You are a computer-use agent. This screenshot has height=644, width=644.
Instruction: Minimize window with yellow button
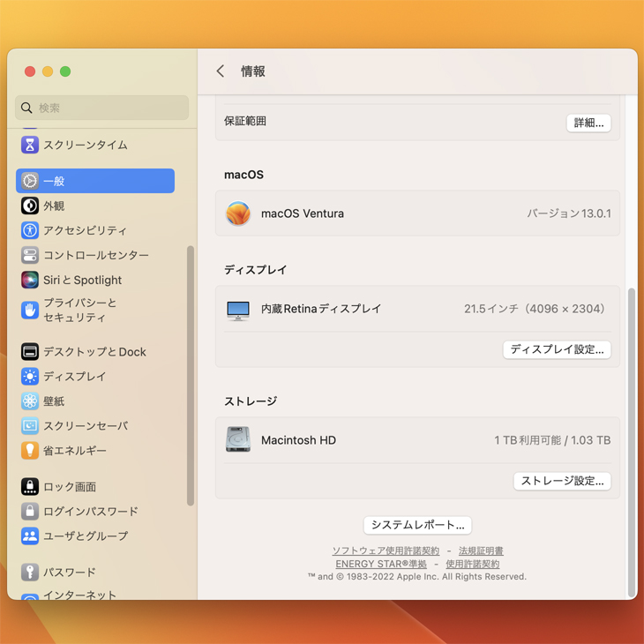point(48,71)
